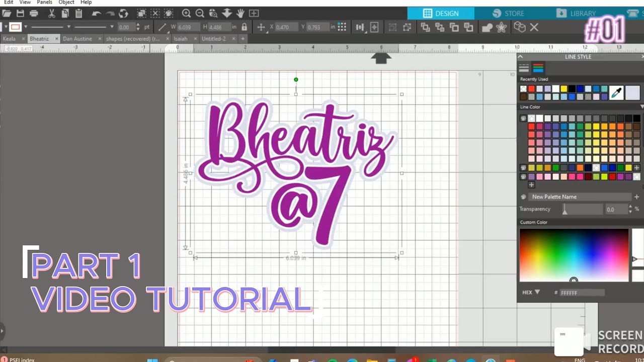Open the HEX color mode dropdown

pos(531,292)
